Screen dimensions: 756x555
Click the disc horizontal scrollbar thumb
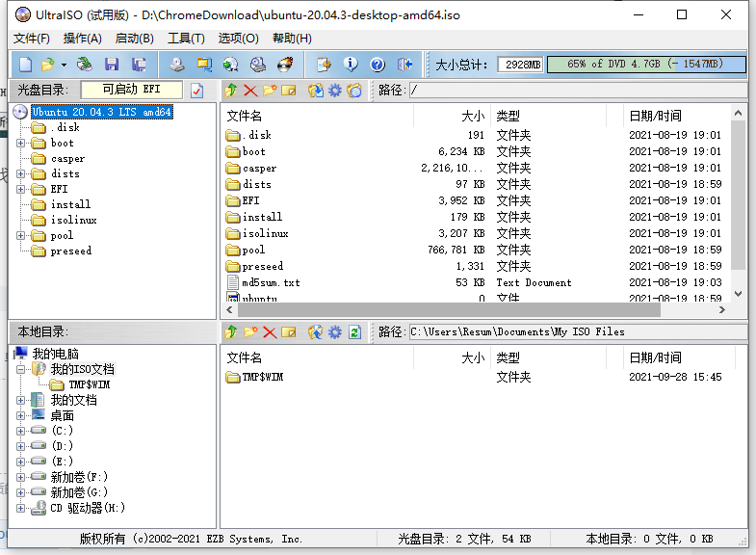(x=449, y=310)
